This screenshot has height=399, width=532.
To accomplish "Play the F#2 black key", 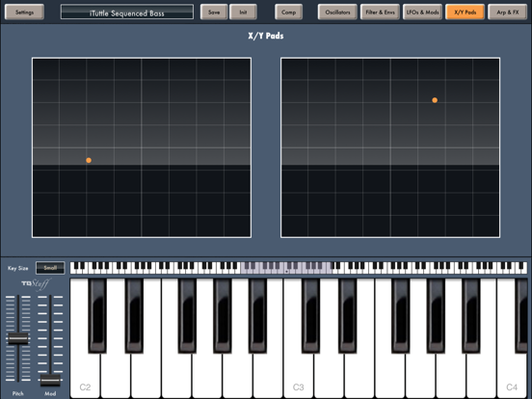I will pos(187,315).
